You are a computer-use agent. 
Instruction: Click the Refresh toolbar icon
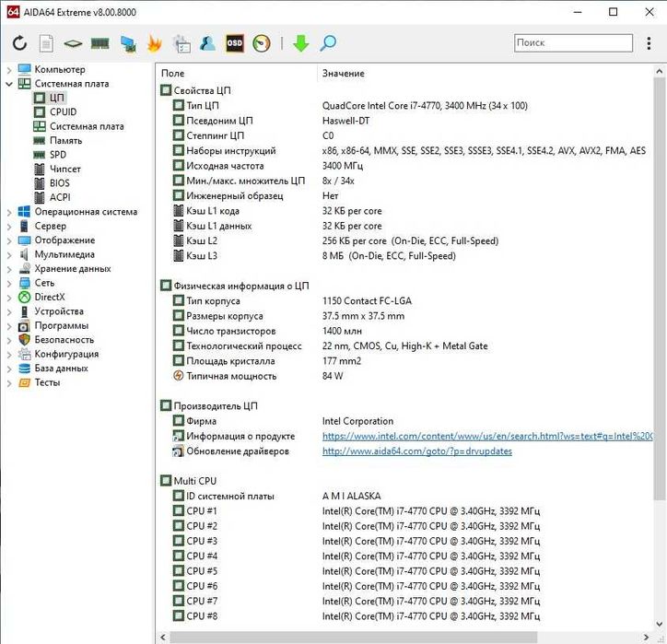tap(19, 43)
